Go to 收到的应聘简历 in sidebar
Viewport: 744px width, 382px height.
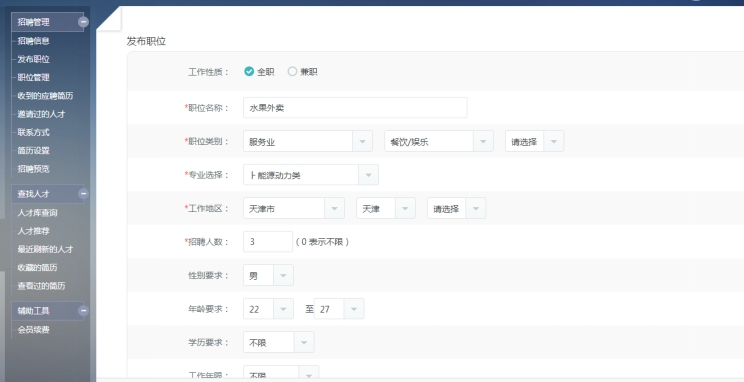pyautogui.click(x=46, y=96)
